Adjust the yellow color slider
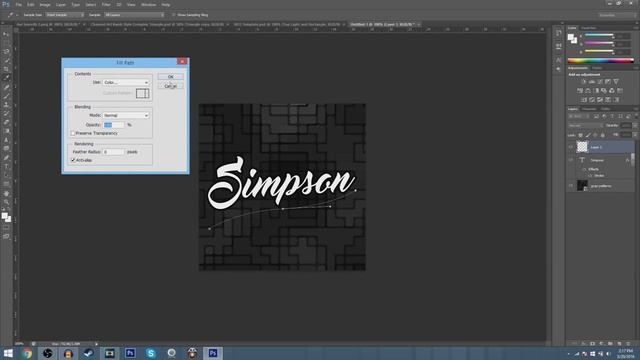Screen dimensions: 640x360 pos(599,51)
